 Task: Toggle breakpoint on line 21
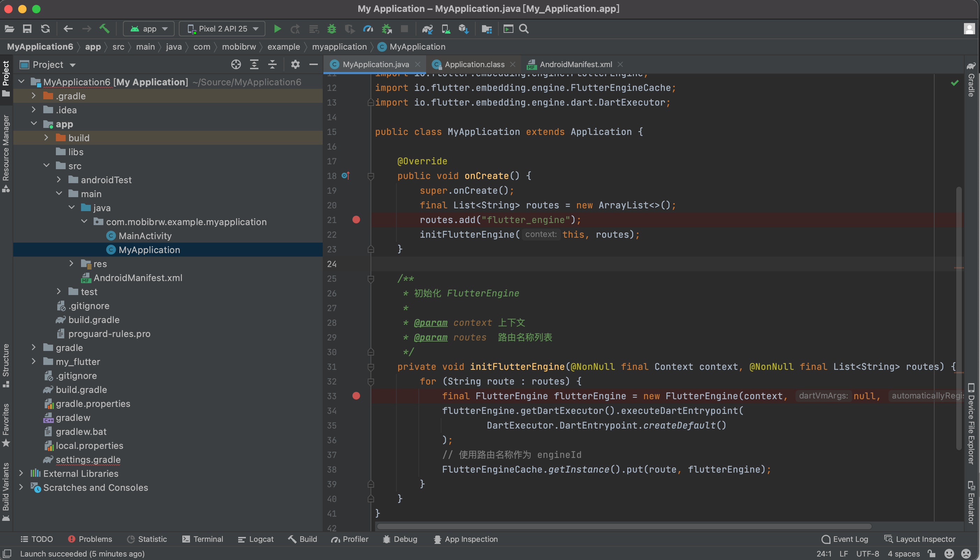356,220
